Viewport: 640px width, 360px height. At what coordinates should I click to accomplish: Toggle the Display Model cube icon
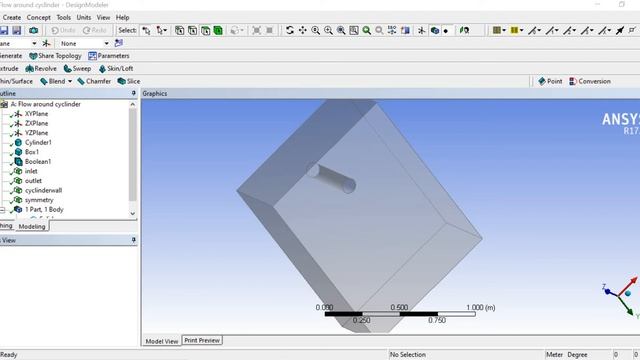tap(435, 30)
